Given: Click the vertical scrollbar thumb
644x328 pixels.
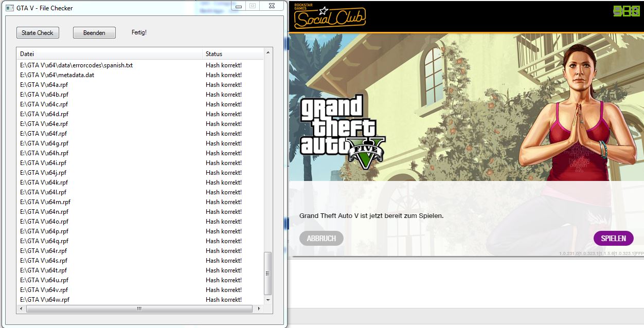Looking at the screenshot, I should tap(268, 273).
